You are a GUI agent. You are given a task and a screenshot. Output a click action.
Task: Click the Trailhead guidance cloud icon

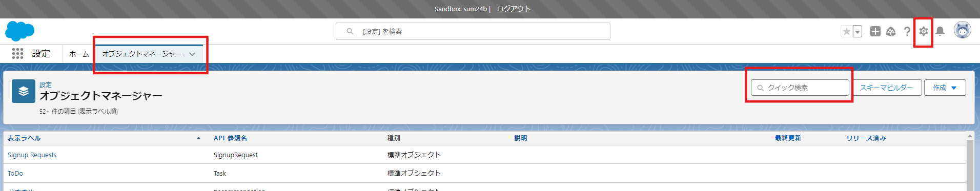891,31
